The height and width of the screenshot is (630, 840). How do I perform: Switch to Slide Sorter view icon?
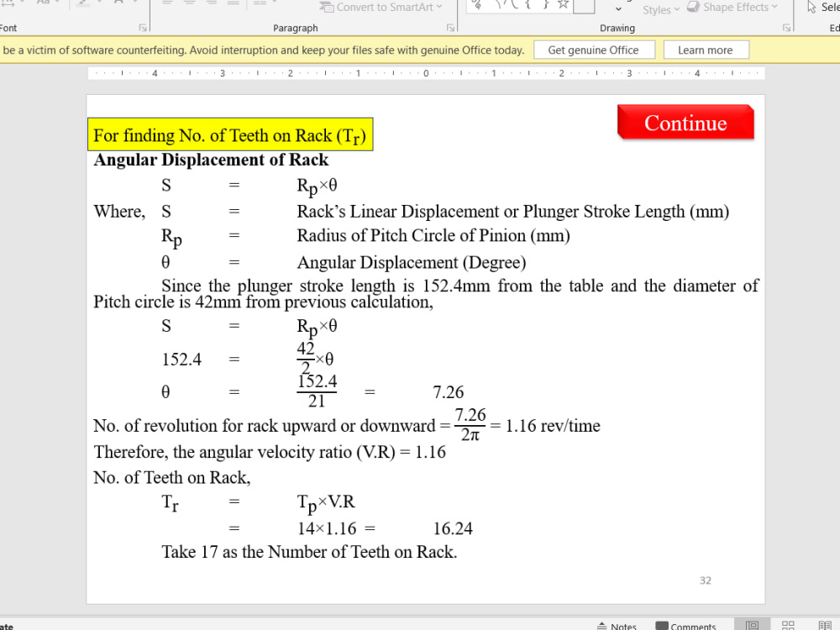tap(788, 625)
